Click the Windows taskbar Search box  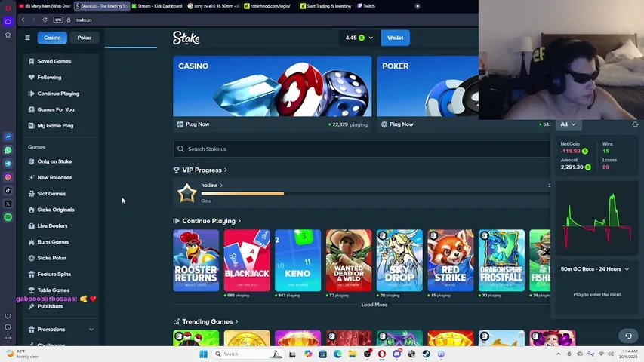tap(248, 354)
